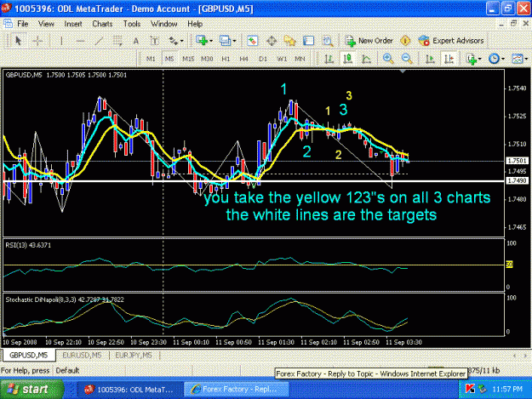
Task: Open the Strategy Tester icon
Action: (x=328, y=41)
